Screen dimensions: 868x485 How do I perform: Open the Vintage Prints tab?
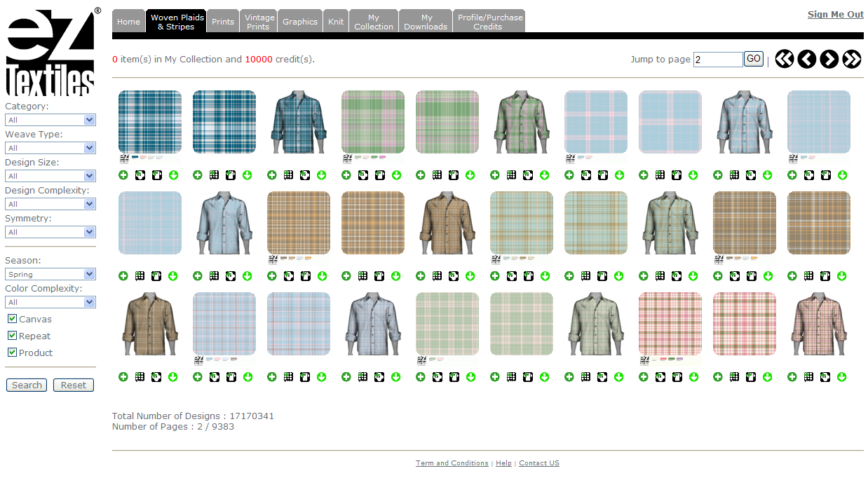[259, 21]
